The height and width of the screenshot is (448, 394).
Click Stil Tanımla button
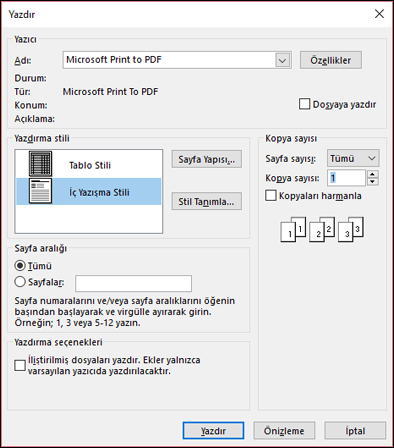[207, 201]
